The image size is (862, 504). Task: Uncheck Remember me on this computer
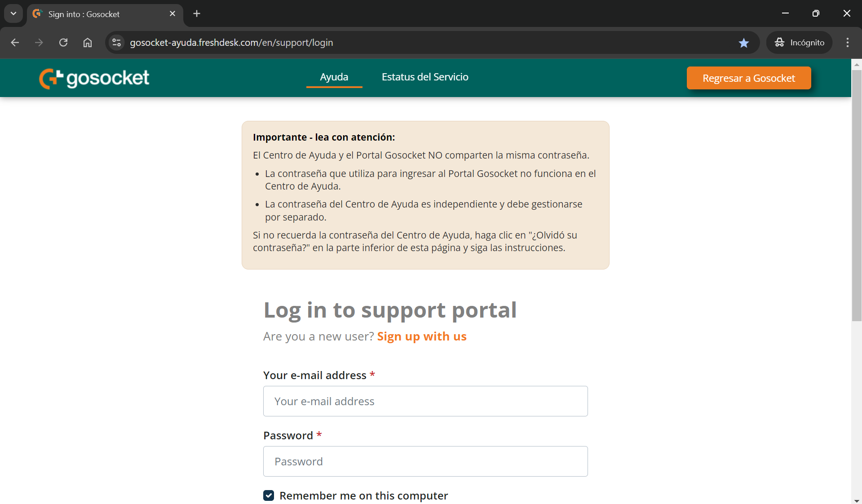tap(269, 495)
